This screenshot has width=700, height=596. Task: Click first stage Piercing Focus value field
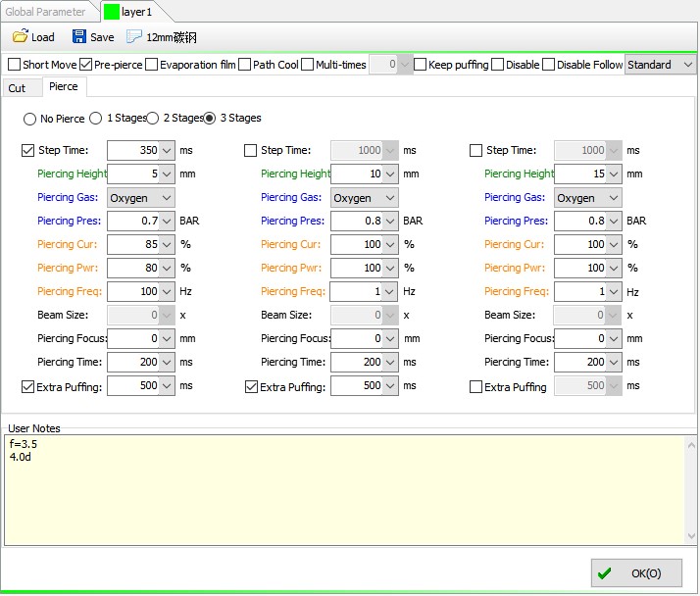[133, 339]
